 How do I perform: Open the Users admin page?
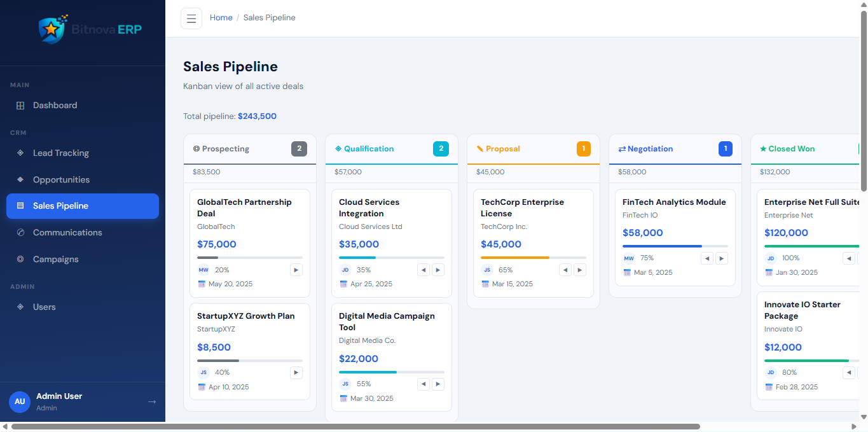pyautogui.click(x=44, y=307)
